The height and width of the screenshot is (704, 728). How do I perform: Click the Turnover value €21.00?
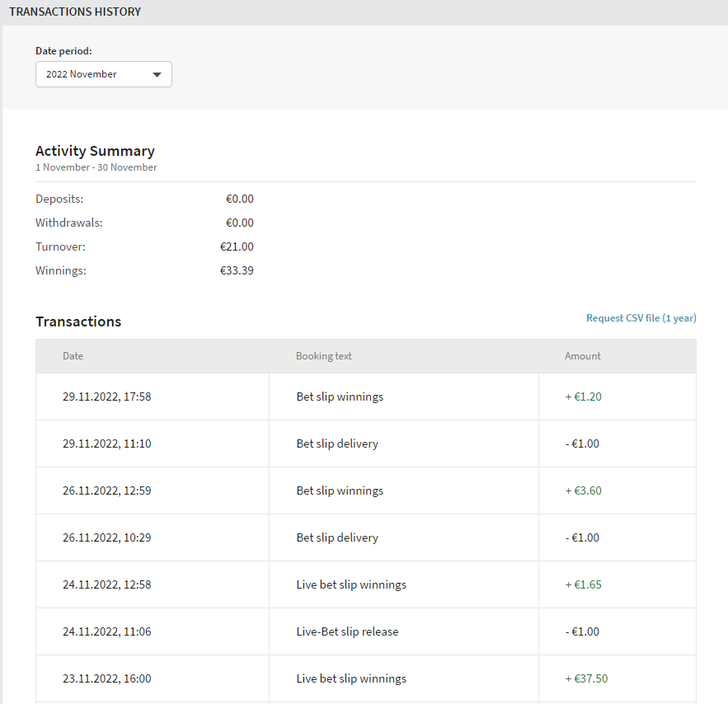(237, 246)
